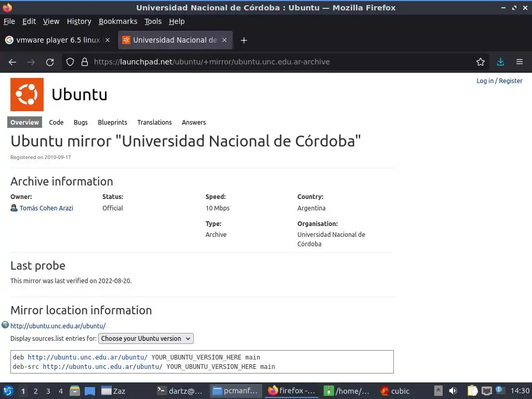Open the Code tab
The image size is (532, 399).
(x=56, y=123)
